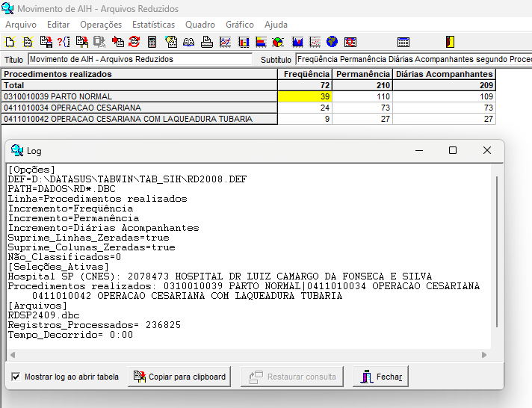Click the table magnifier Q icon

click(350, 42)
